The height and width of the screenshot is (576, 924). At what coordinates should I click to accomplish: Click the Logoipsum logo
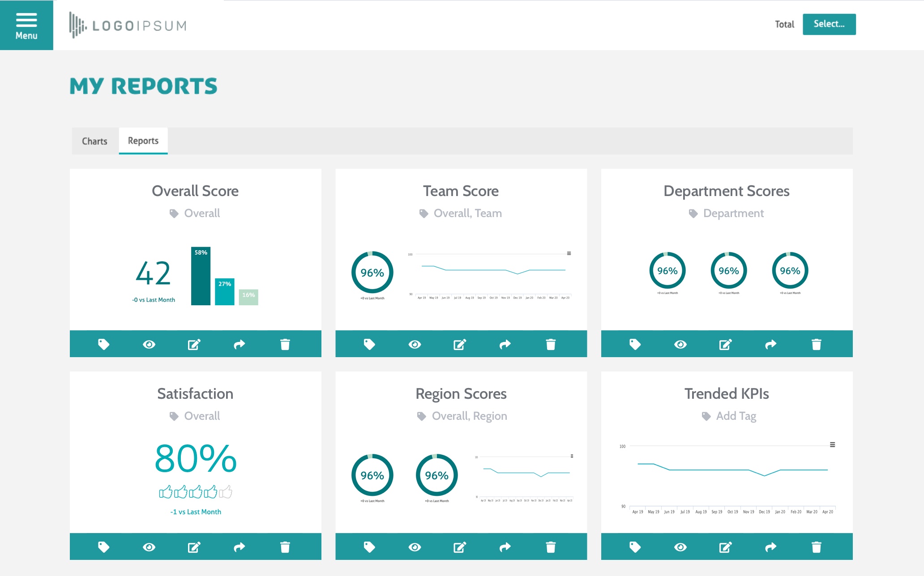click(x=128, y=25)
